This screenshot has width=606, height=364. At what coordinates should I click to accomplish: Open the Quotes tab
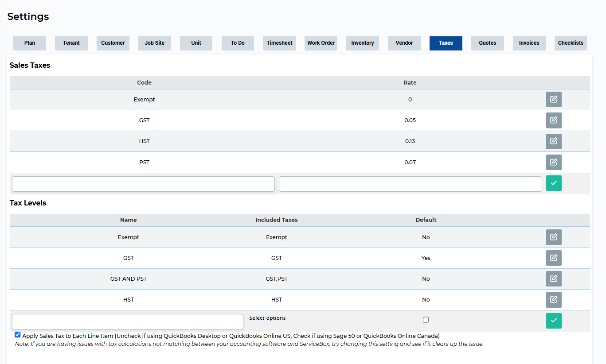[488, 43]
